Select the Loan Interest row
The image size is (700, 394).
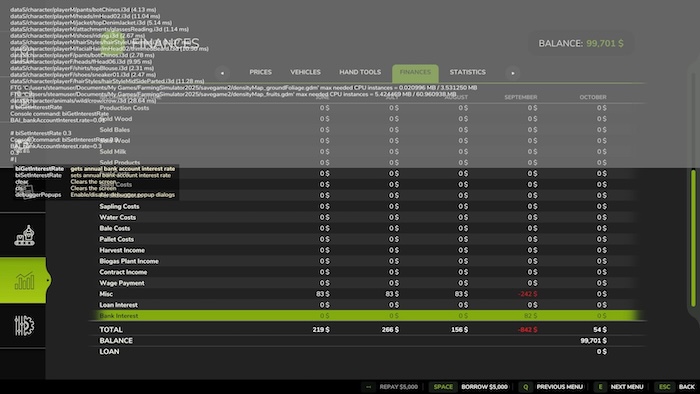[x=367, y=305]
